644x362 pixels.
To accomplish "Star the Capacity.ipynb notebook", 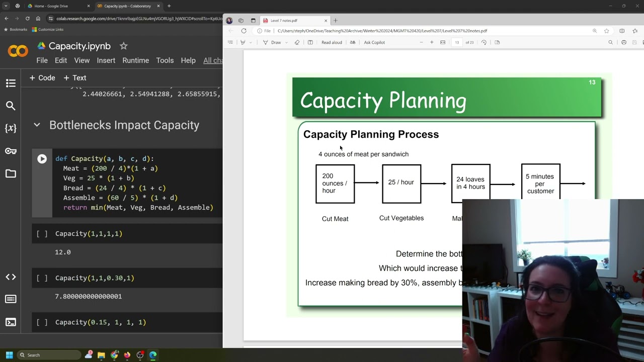I will (123, 46).
